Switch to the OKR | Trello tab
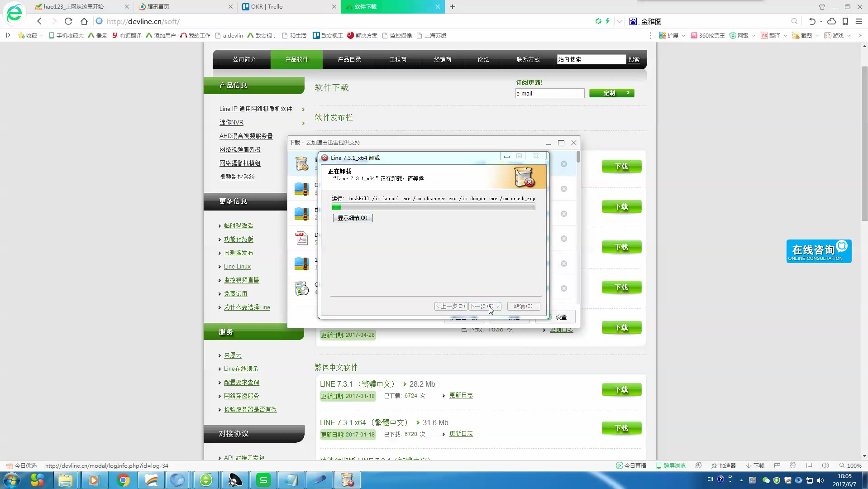 click(289, 7)
